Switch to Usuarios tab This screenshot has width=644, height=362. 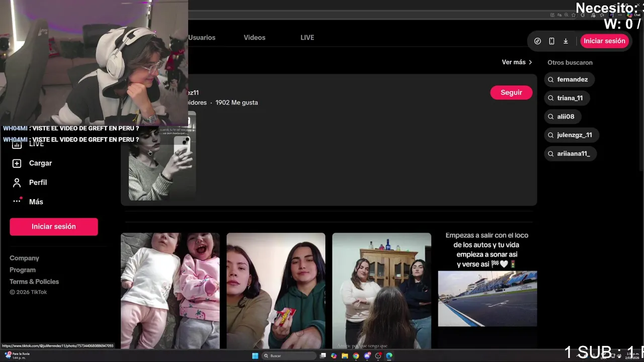click(202, 38)
